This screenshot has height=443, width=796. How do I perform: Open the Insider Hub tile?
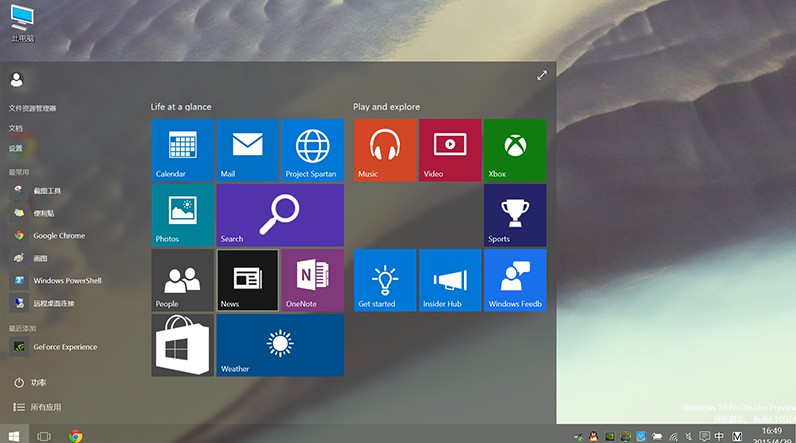(450, 280)
